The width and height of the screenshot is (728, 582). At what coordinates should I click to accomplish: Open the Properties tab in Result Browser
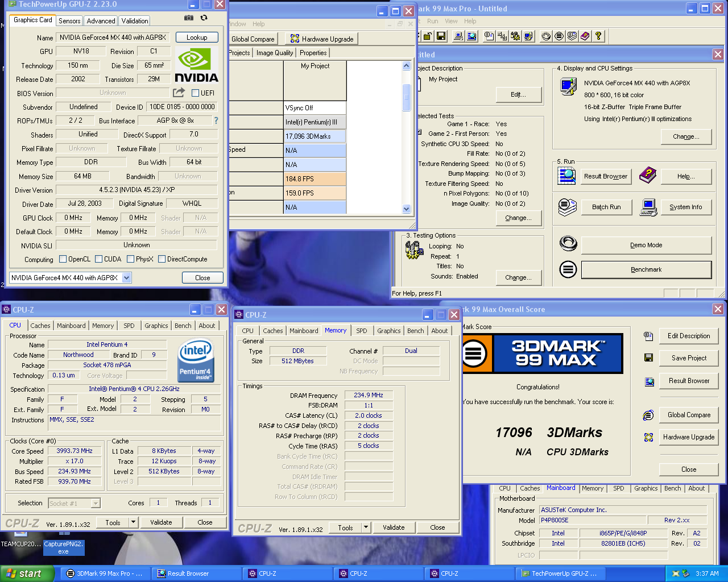(x=313, y=53)
